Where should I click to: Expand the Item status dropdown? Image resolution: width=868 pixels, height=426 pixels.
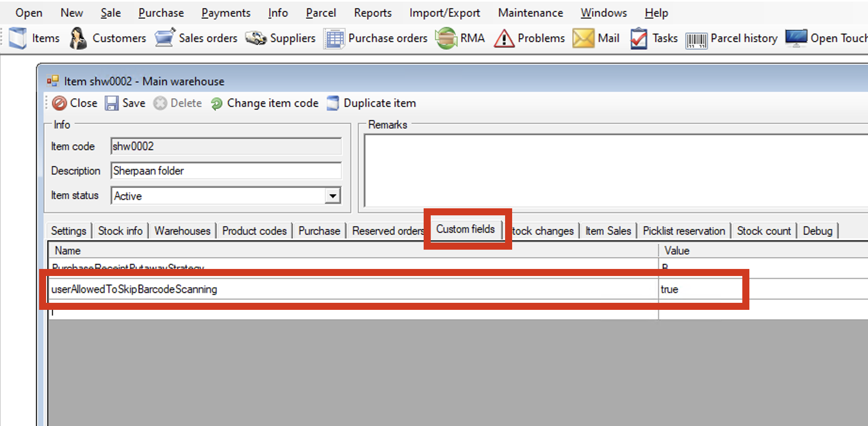[x=332, y=196]
